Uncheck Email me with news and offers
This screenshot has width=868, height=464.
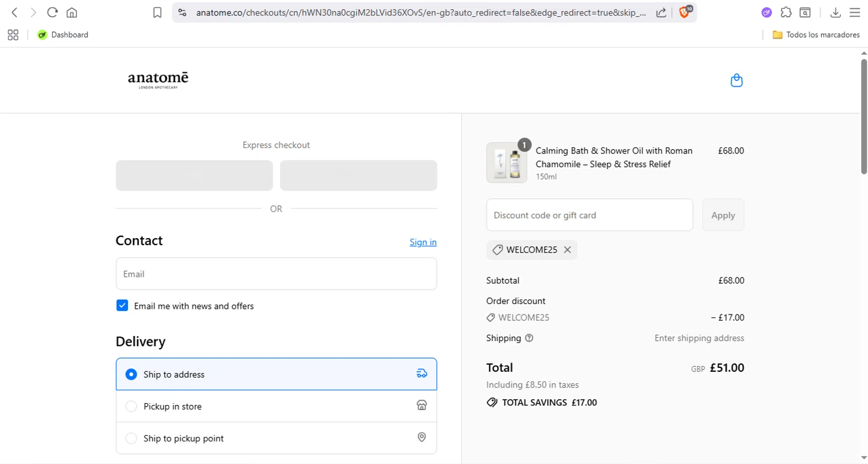point(122,306)
